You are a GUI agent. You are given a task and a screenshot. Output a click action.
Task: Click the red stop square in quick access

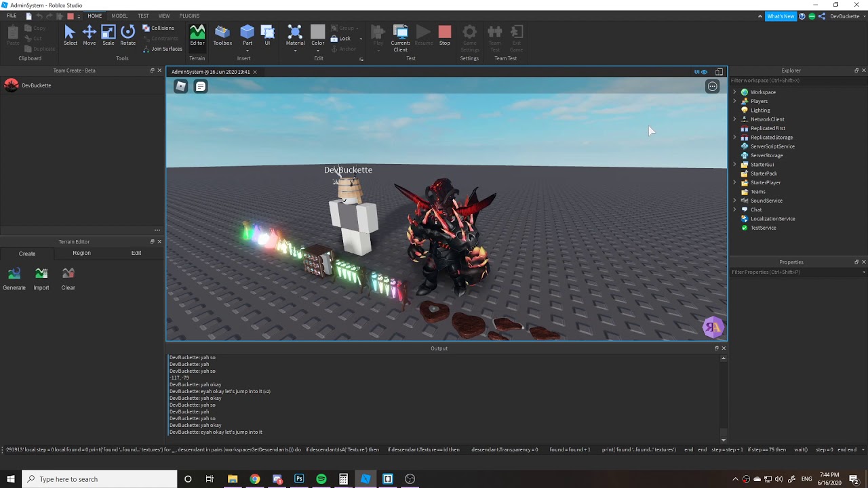click(70, 16)
